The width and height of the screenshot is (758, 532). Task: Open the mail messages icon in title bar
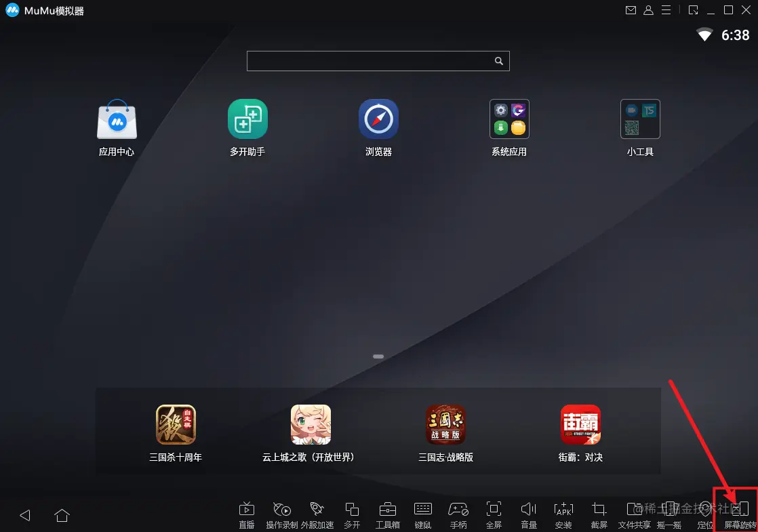(x=631, y=10)
